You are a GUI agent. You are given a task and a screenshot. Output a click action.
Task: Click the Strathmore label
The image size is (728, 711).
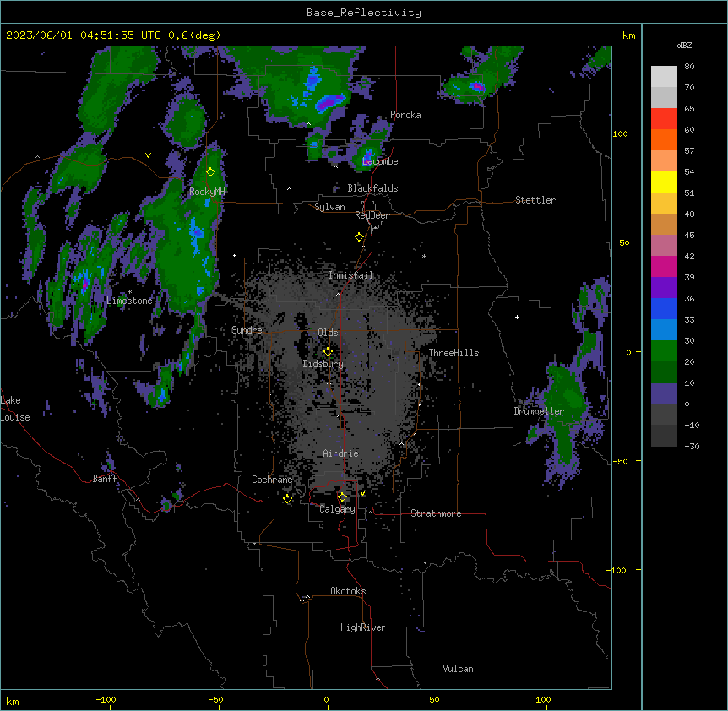tap(436, 513)
